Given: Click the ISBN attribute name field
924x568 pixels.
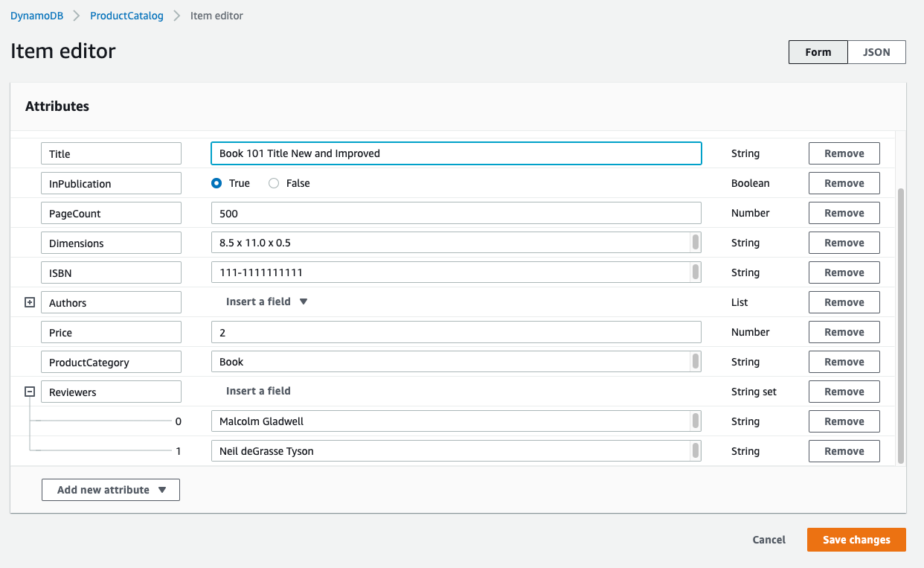Looking at the screenshot, I should (111, 272).
